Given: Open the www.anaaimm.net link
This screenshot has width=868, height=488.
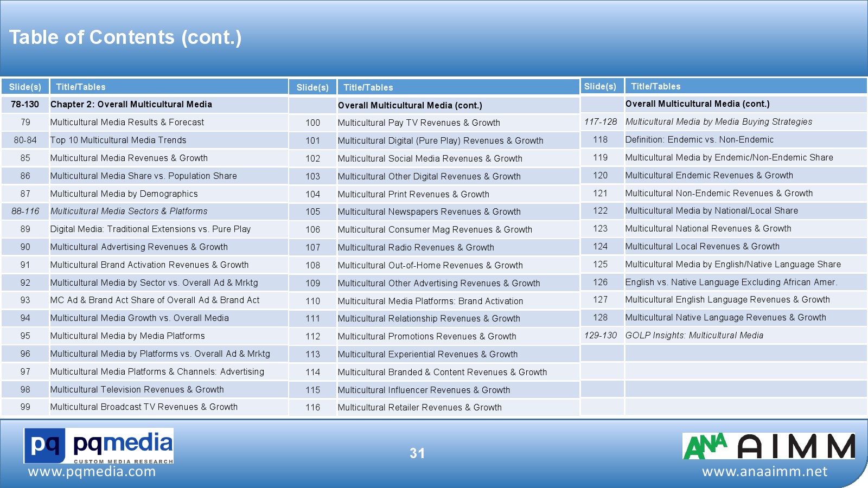Looking at the screenshot, I should point(764,472).
